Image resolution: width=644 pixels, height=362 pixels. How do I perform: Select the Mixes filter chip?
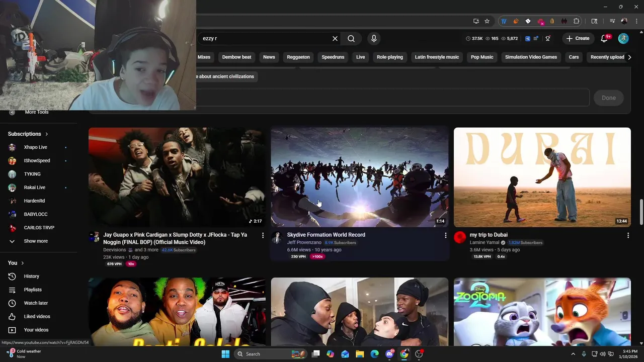(x=204, y=57)
